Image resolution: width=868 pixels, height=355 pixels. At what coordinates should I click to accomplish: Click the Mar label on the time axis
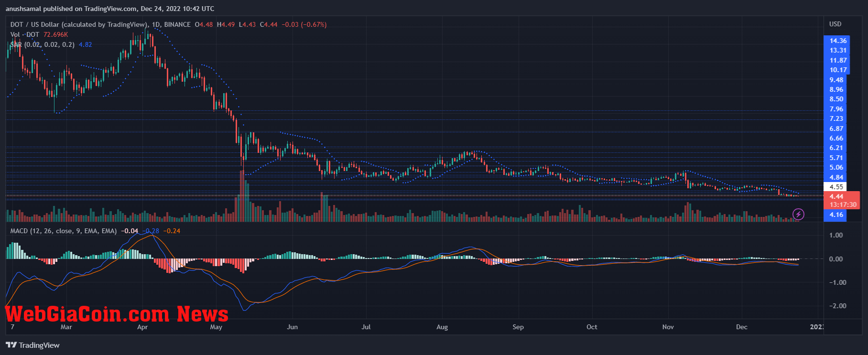(x=66, y=327)
